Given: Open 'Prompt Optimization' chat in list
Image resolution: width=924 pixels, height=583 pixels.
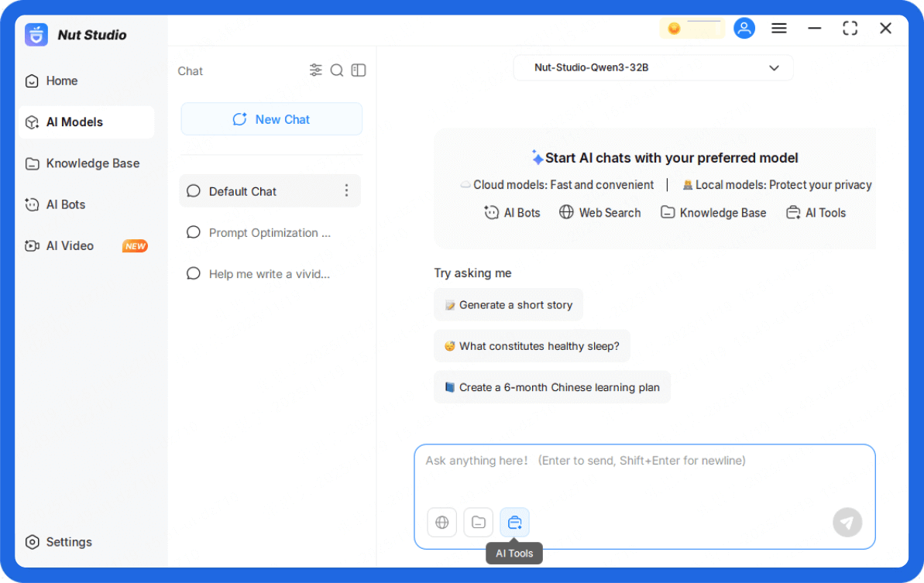Looking at the screenshot, I should click(x=269, y=233).
